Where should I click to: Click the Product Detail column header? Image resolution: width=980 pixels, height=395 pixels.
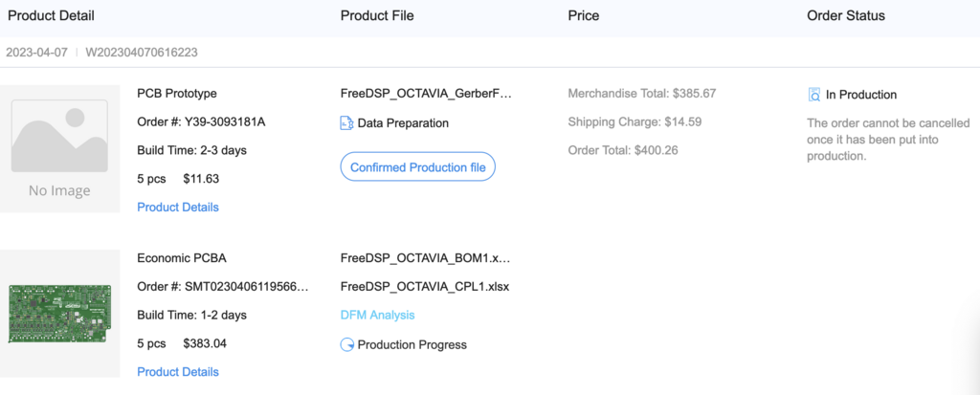(x=52, y=15)
